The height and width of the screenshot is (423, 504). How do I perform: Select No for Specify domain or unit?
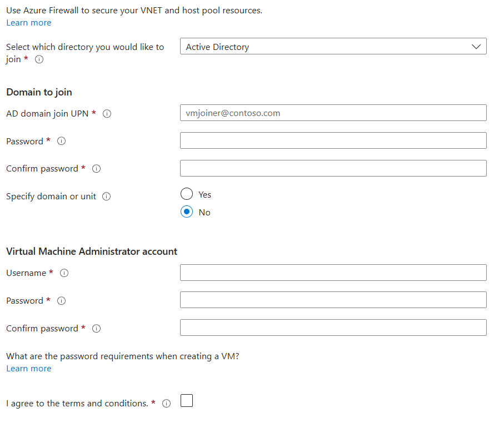click(x=187, y=212)
